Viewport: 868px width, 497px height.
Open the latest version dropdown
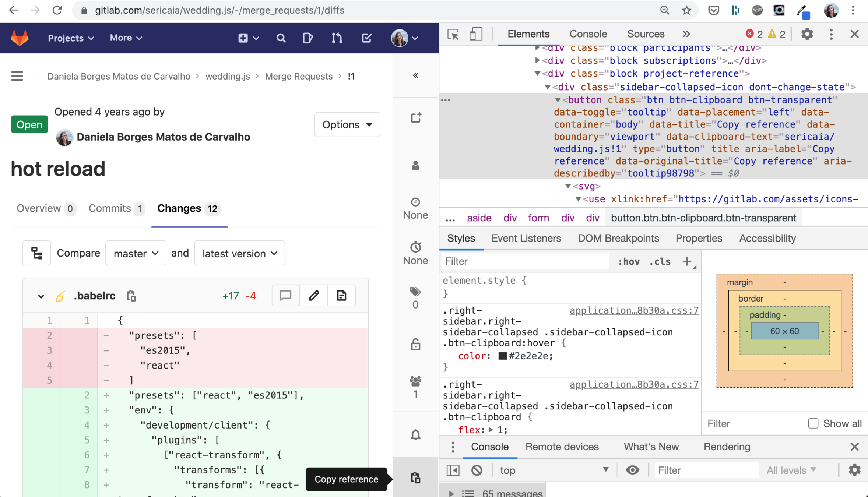239,253
